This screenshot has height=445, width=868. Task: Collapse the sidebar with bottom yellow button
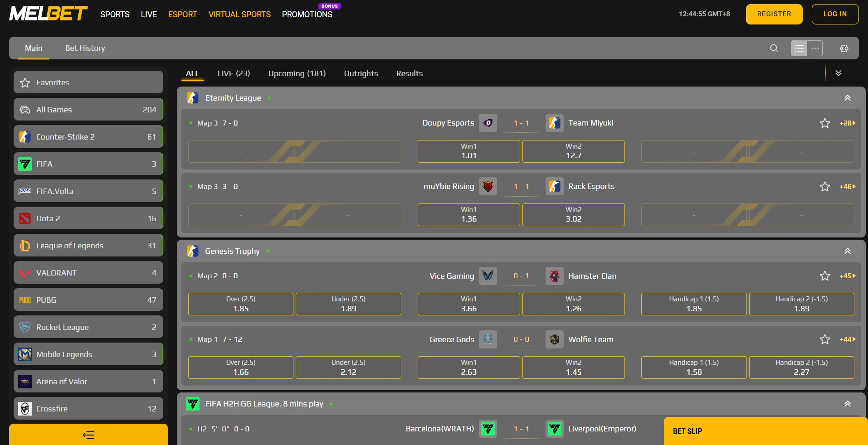pos(88,435)
